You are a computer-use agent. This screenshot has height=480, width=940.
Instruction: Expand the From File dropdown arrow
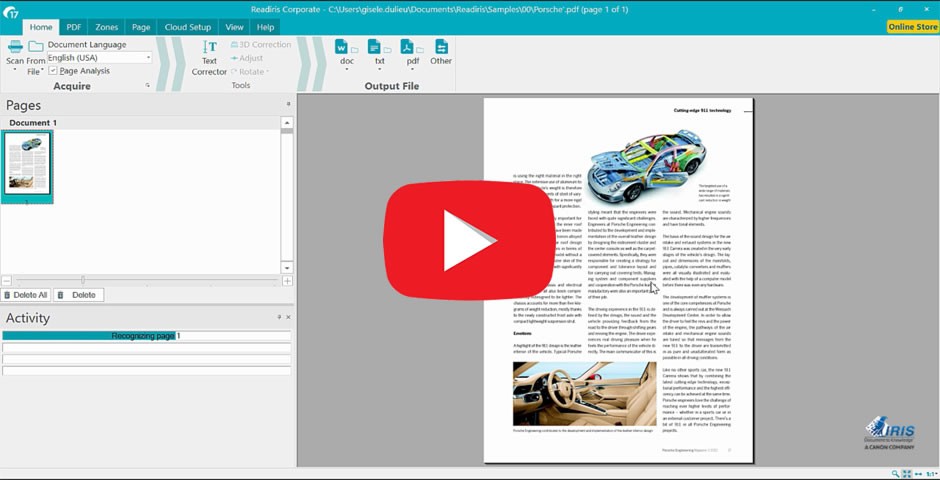click(x=43, y=71)
